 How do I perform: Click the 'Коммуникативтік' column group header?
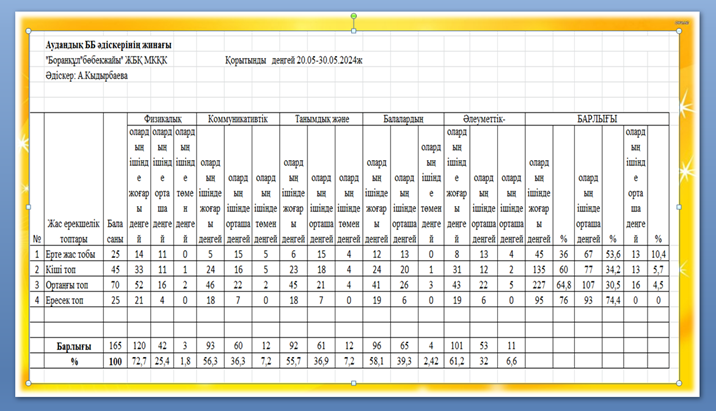(237, 119)
